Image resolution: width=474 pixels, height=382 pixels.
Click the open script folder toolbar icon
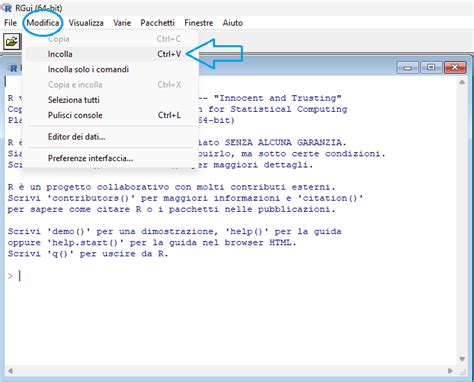point(12,42)
